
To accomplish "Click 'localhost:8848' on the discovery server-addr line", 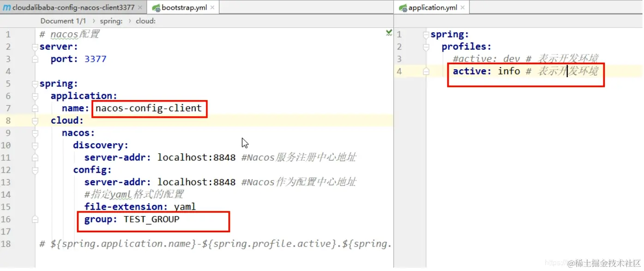I will [x=197, y=157].
